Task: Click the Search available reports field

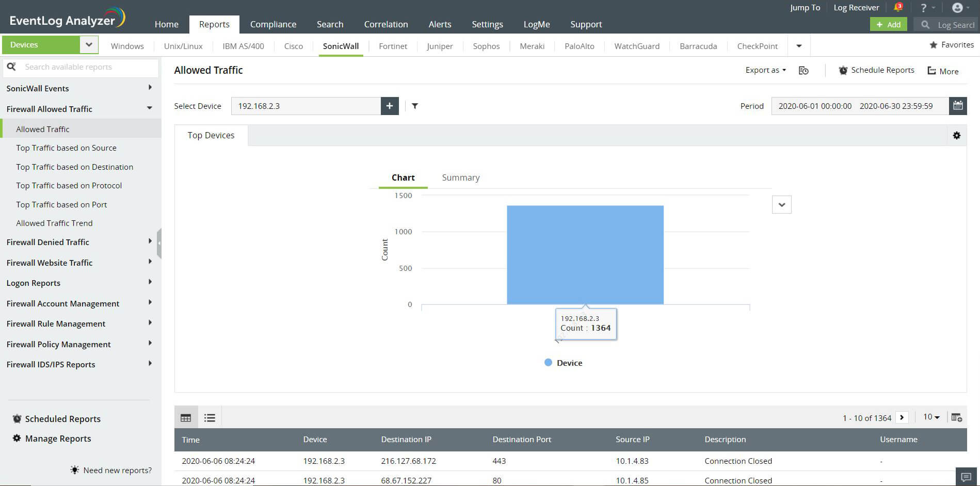Action: pyautogui.click(x=81, y=67)
